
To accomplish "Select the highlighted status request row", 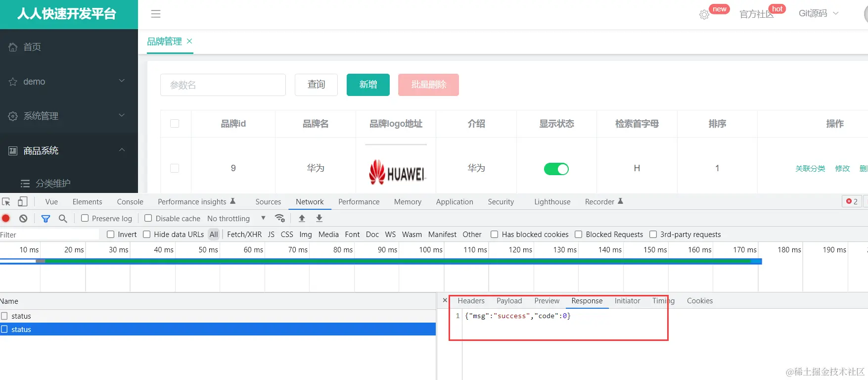I will 218,330.
